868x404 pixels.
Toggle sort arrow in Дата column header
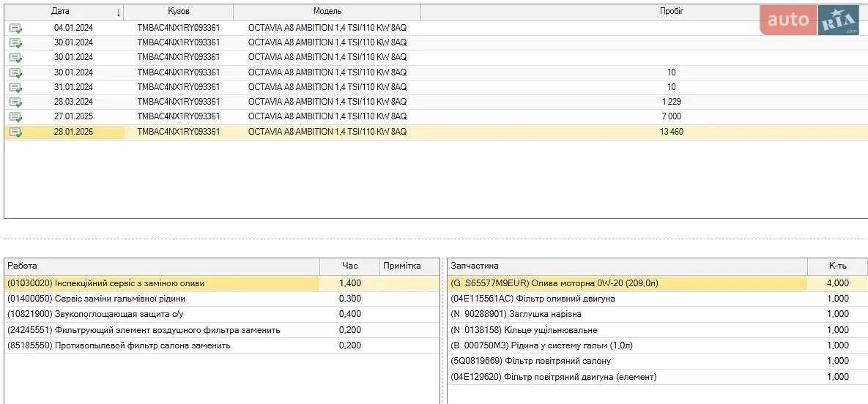119,12
